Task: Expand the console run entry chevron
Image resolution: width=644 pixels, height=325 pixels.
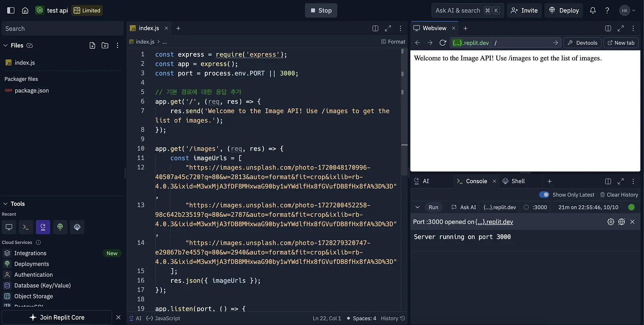Action: pos(417,207)
